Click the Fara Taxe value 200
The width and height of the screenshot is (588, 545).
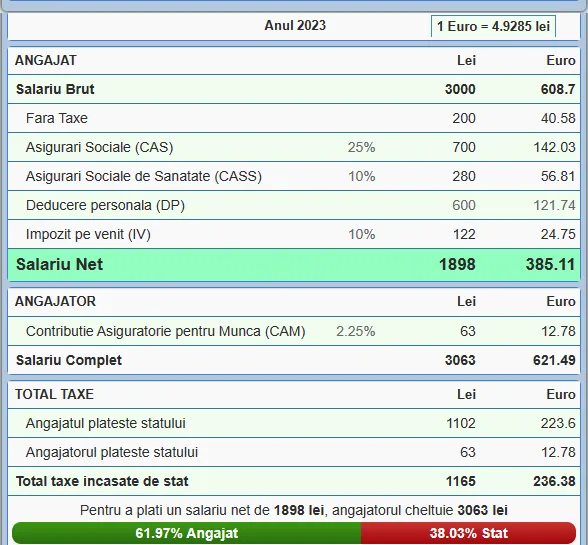(x=464, y=118)
